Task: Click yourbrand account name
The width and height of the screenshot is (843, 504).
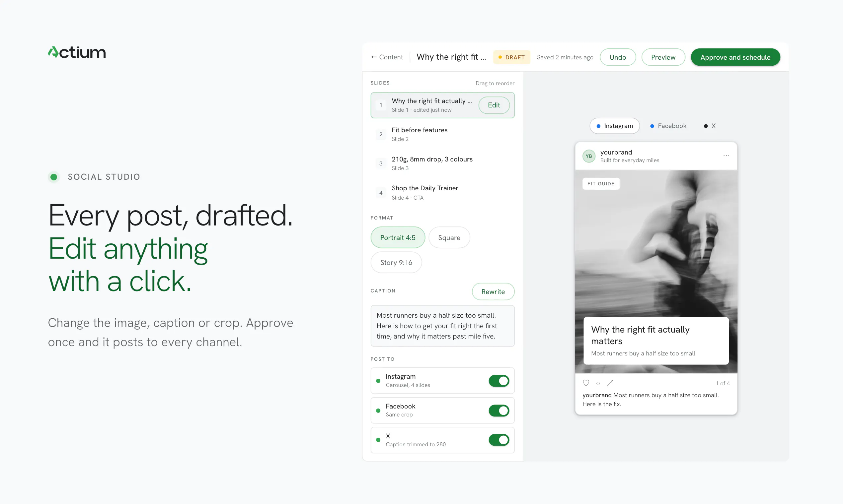Action: 616,152
